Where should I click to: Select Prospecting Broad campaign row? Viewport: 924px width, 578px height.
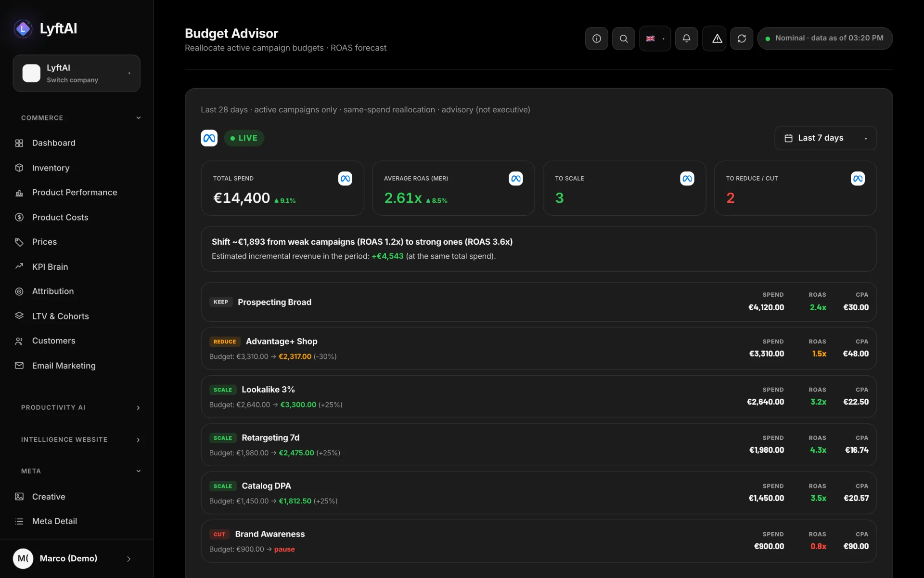coord(539,302)
